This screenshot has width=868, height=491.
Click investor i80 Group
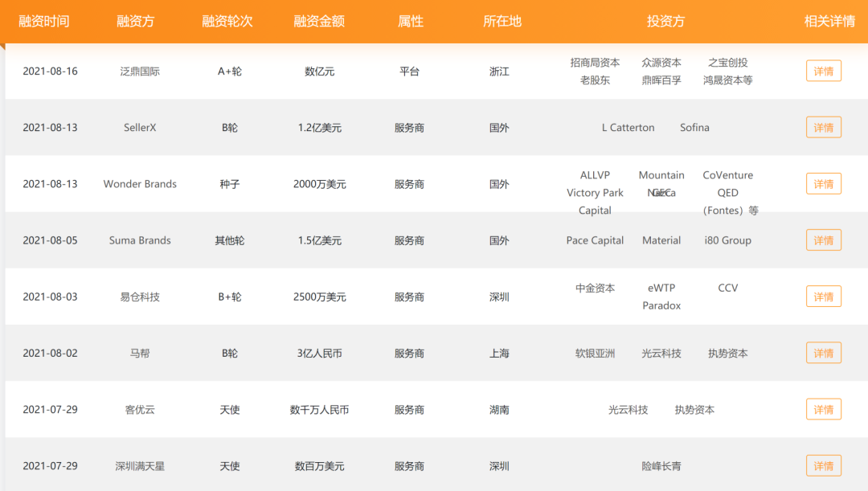point(728,240)
